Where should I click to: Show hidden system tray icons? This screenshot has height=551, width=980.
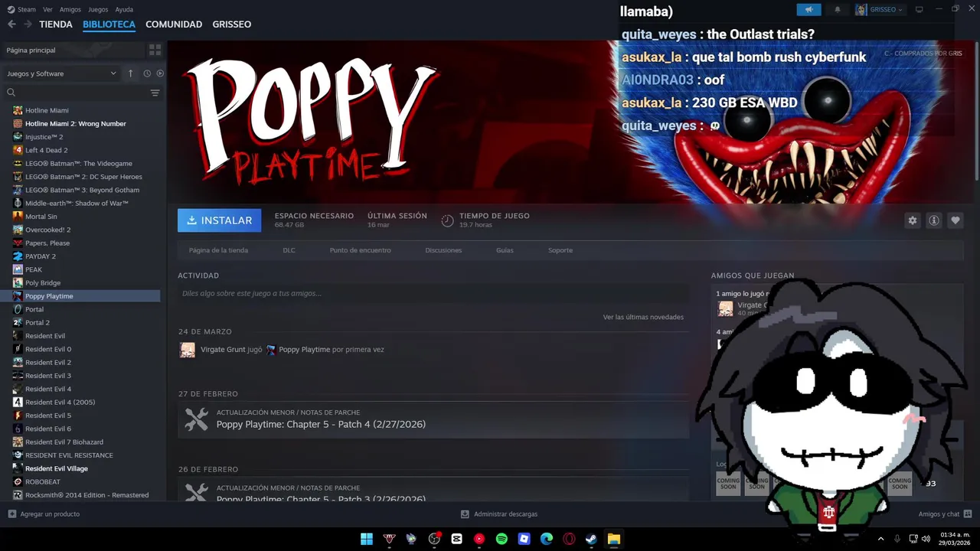click(x=880, y=539)
